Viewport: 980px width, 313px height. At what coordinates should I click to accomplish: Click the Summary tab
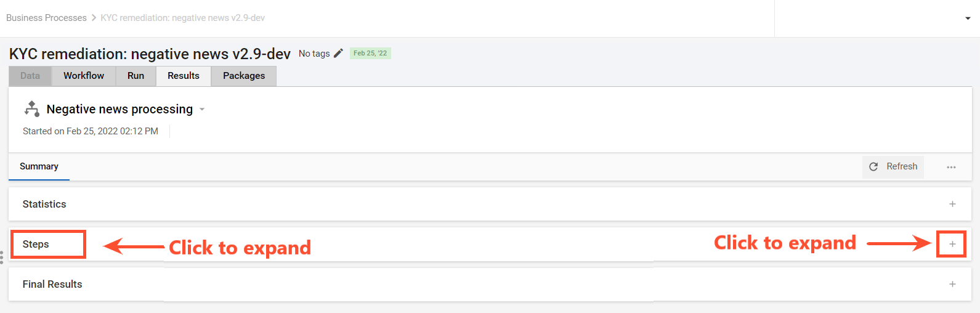click(39, 166)
